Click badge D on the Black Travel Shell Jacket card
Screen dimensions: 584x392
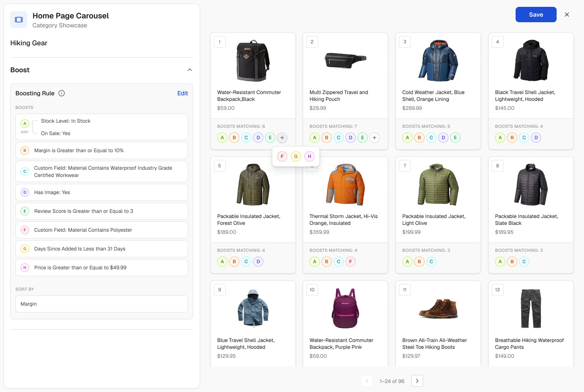pyautogui.click(x=536, y=138)
